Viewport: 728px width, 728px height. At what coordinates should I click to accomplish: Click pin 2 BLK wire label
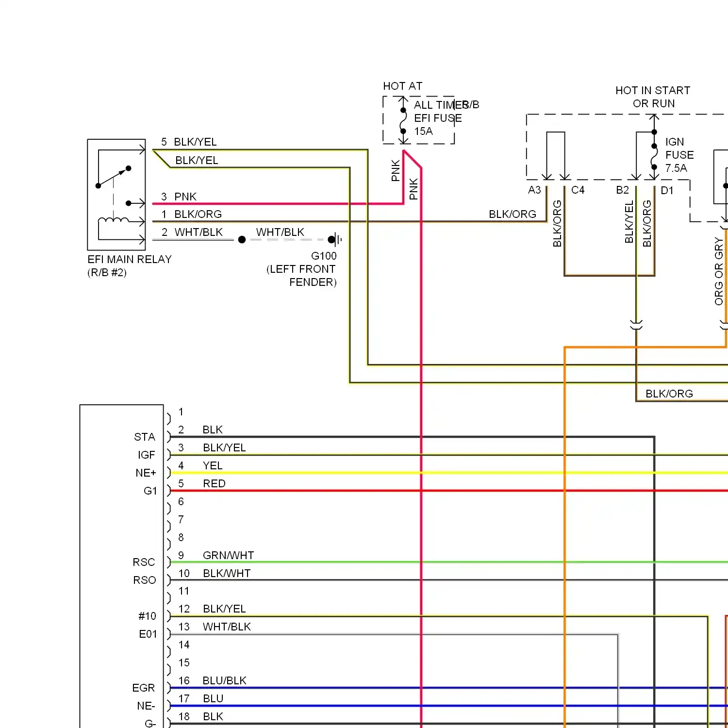pos(213,430)
